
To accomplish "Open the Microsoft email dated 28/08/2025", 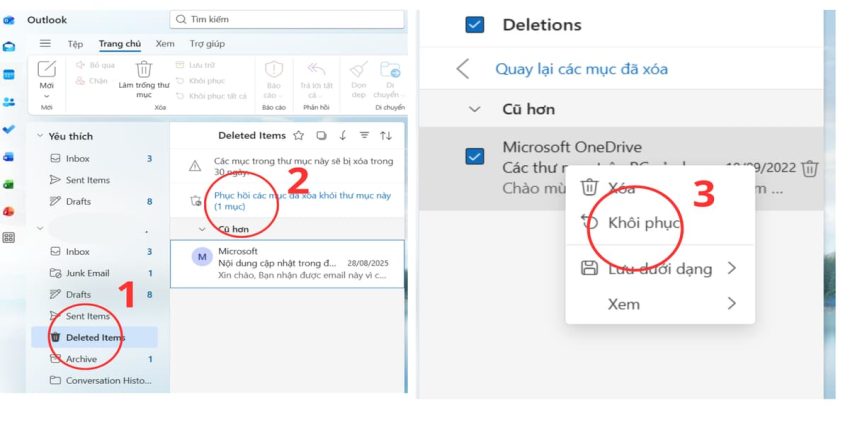I will point(287,264).
